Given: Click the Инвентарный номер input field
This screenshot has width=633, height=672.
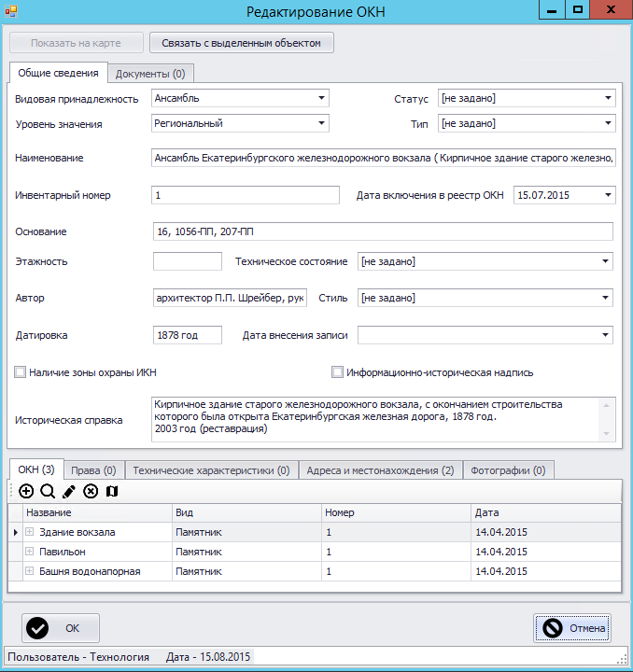Looking at the screenshot, I should (x=246, y=195).
